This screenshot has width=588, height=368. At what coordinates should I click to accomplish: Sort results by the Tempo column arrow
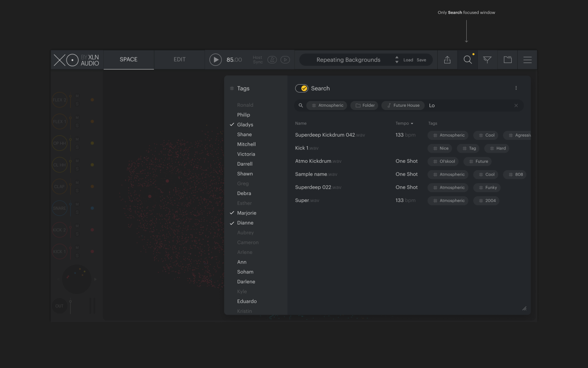coord(412,123)
